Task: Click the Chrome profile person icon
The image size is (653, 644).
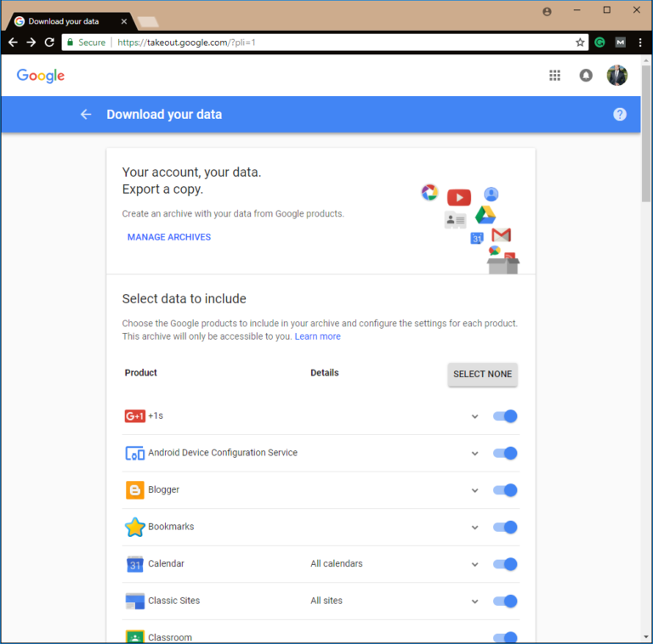Action: 547,12
